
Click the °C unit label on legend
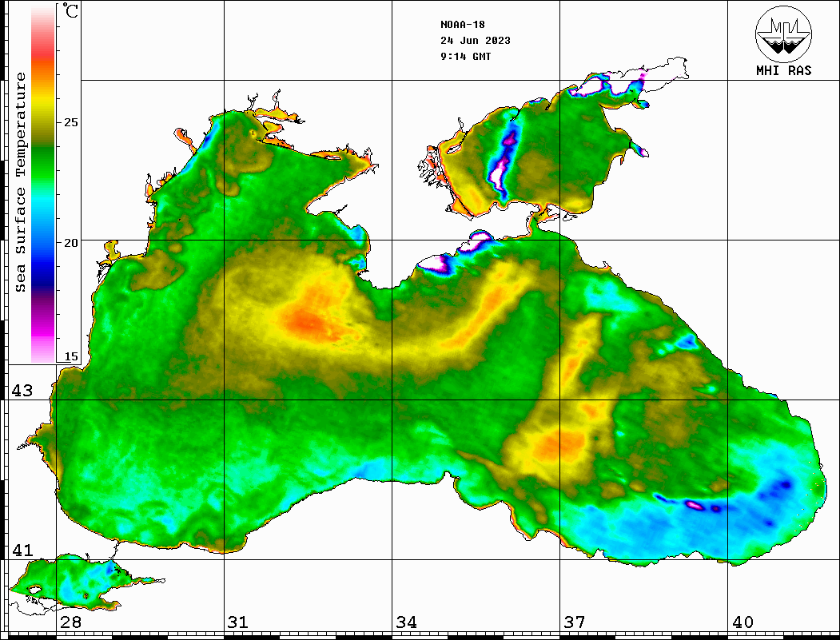pyautogui.click(x=70, y=10)
